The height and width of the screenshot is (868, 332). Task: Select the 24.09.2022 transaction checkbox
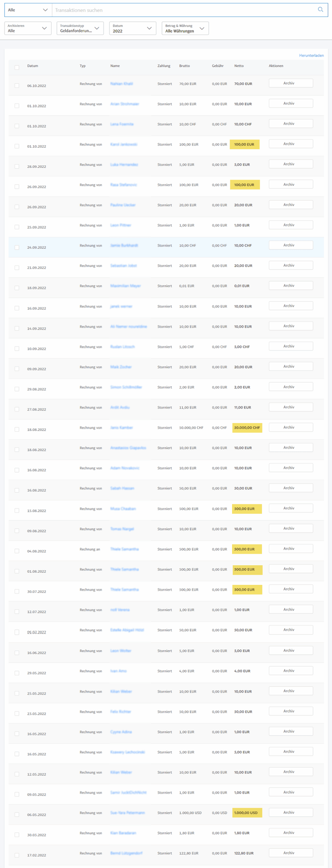click(17, 248)
